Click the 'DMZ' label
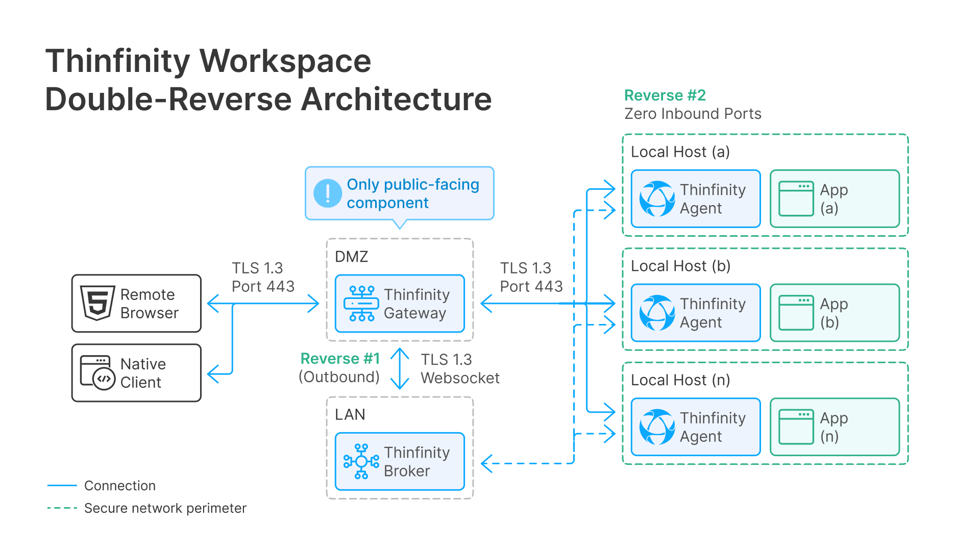 point(351,256)
